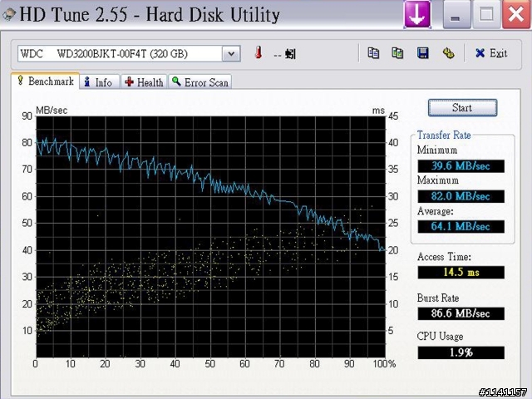Minimize the HD Tune window

[x=456, y=15]
